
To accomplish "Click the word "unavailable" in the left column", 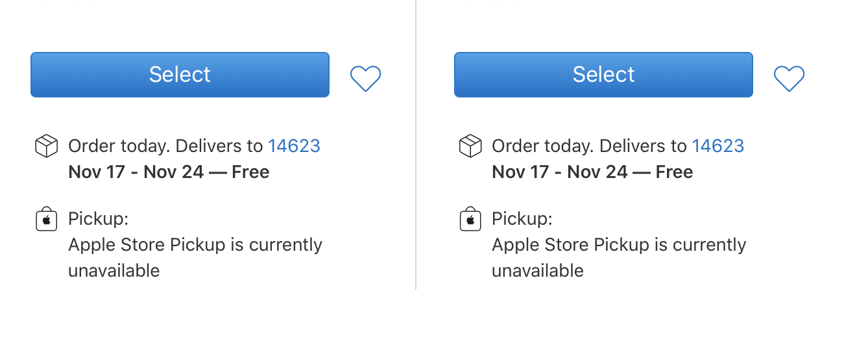I will point(114,271).
